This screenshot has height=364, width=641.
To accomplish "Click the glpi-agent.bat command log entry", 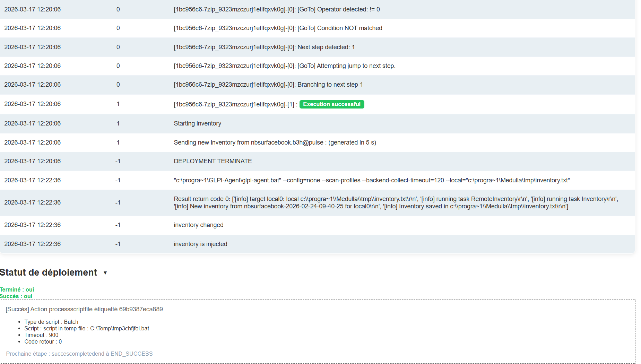I will coord(371,180).
